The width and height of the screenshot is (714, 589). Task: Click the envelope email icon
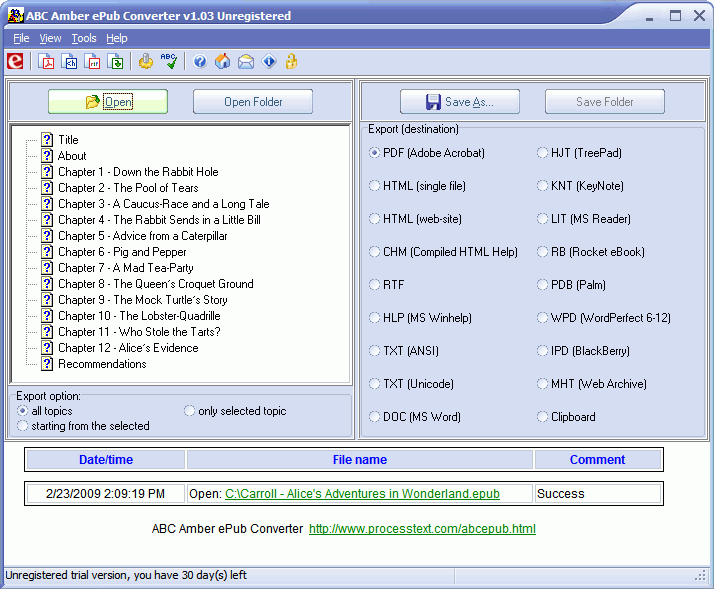tap(246, 61)
